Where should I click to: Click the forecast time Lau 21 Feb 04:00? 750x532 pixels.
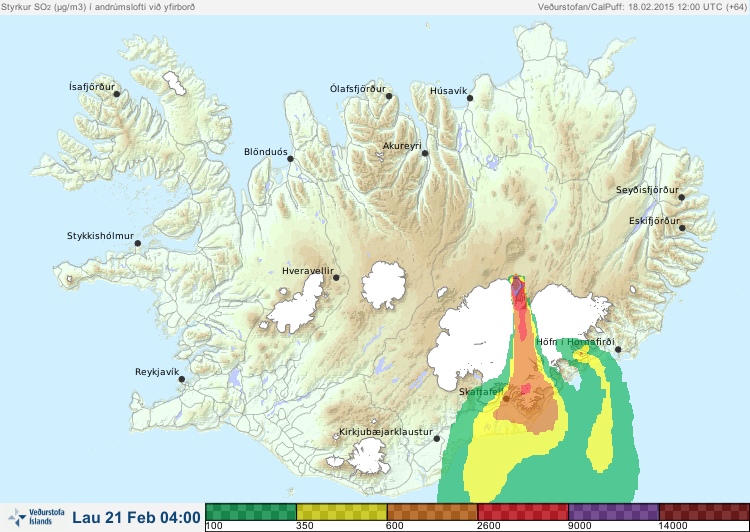click(136, 517)
